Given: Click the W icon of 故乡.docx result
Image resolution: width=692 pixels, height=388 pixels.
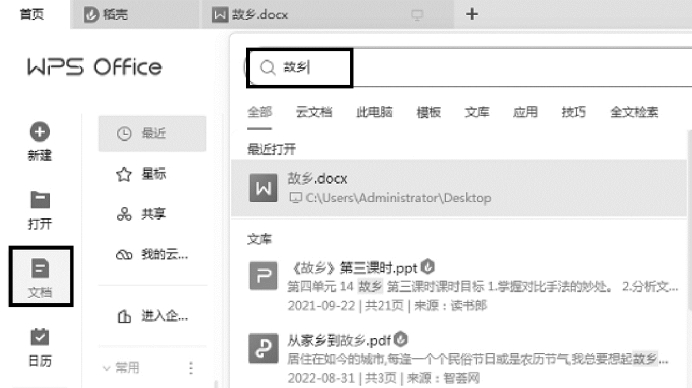Looking at the screenshot, I should point(263,188).
